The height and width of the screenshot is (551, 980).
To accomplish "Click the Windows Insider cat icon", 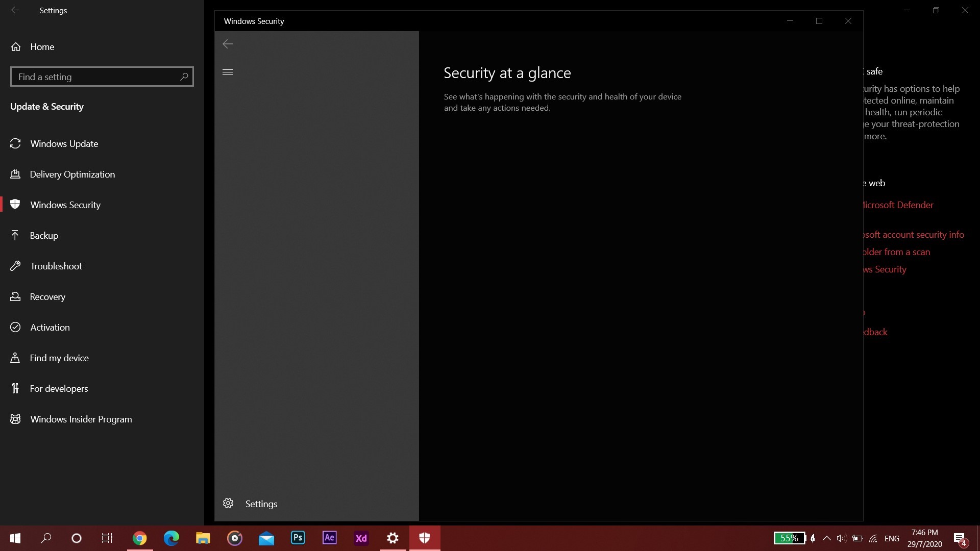I will pos(15,419).
